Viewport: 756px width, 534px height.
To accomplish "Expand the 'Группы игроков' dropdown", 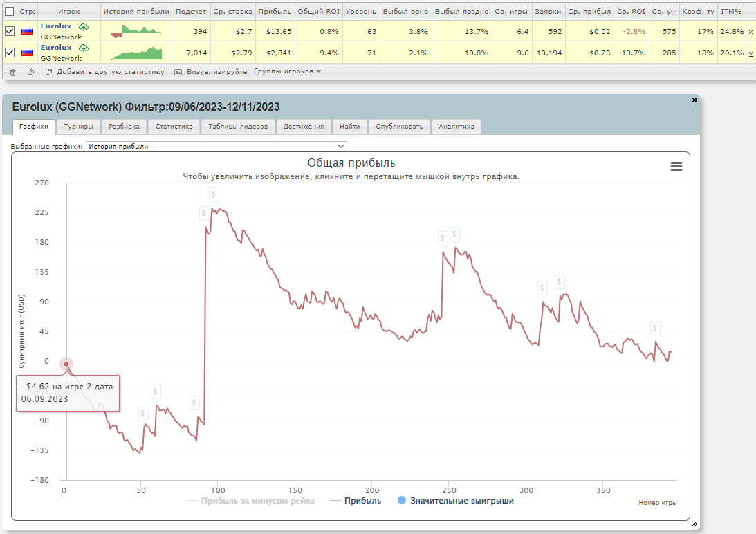I will [x=287, y=71].
